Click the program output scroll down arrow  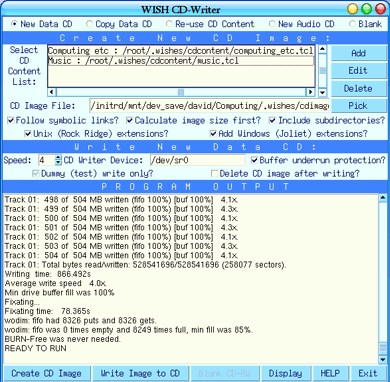(x=383, y=360)
